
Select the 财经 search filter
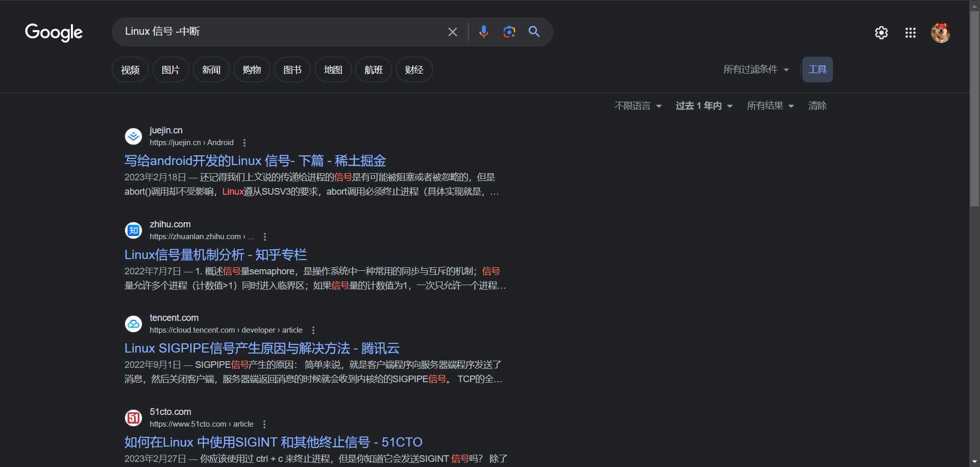click(x=414, y=69)
